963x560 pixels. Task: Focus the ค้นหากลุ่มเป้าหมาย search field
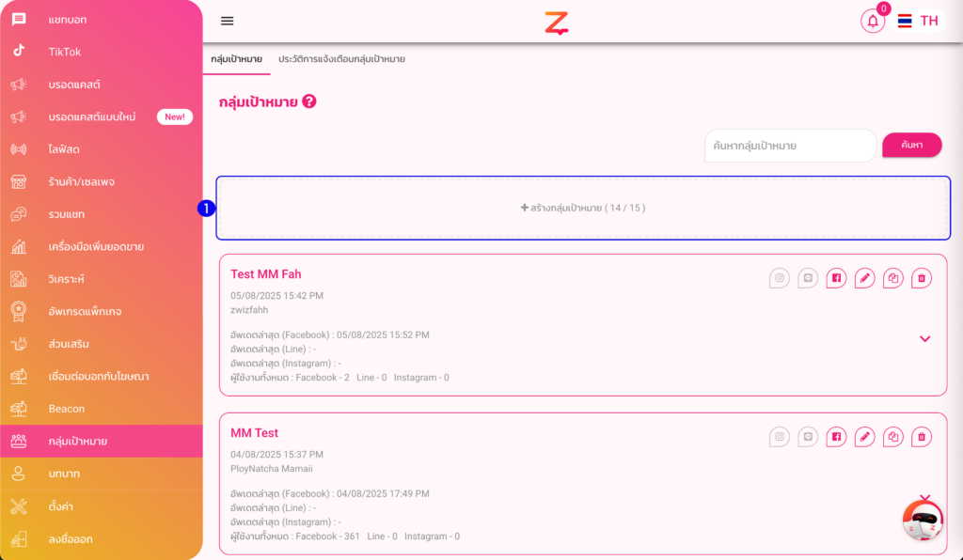[790, 146]
